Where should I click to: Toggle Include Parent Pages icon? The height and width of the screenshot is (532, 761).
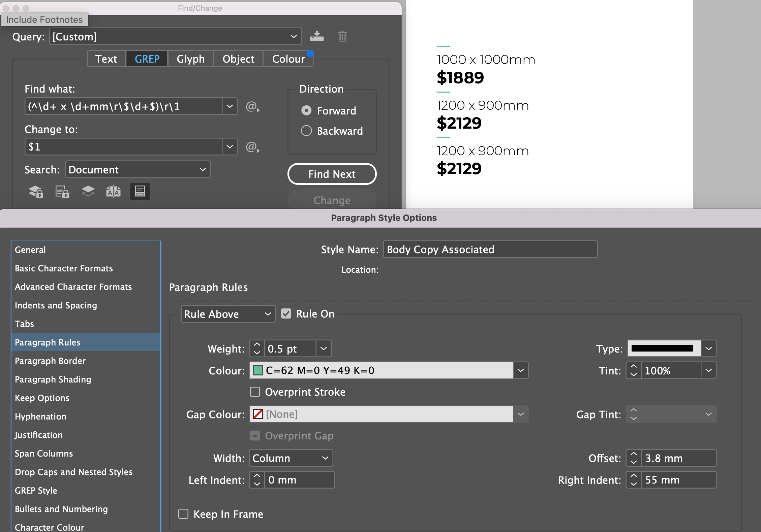click(x=113, y=192)
